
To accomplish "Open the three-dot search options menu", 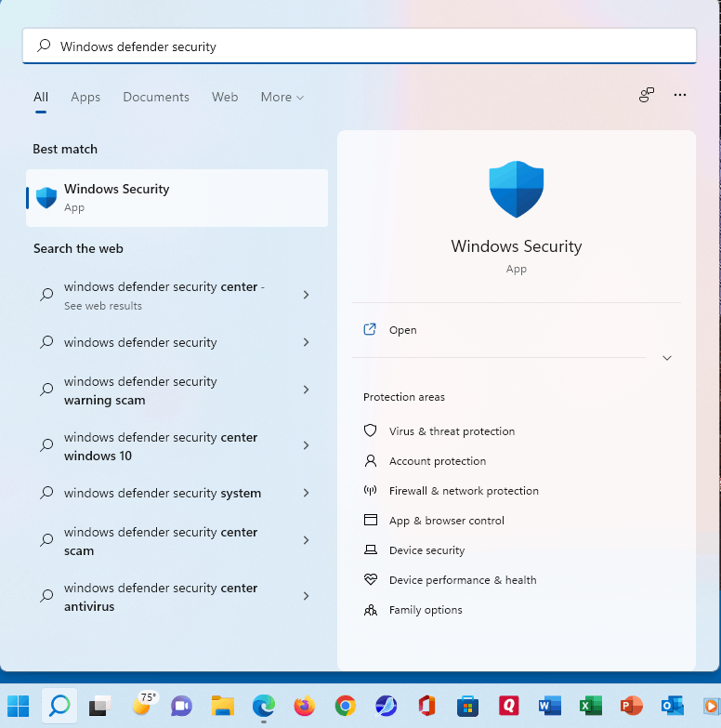I will (680, 95).
